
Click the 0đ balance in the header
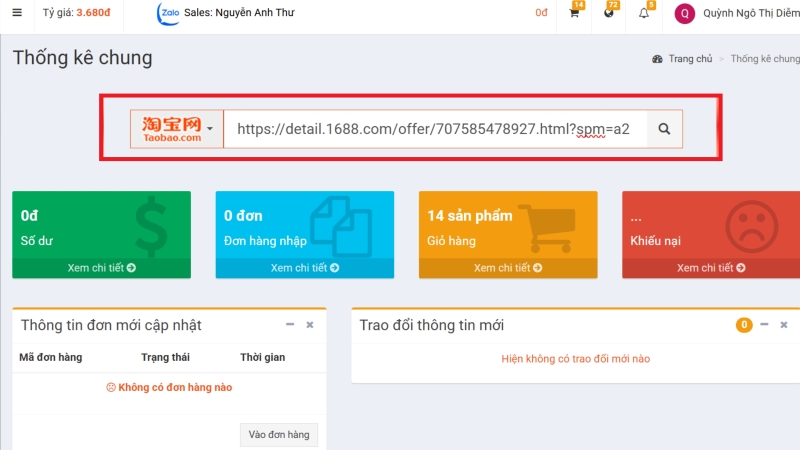[x=541, y=13]
